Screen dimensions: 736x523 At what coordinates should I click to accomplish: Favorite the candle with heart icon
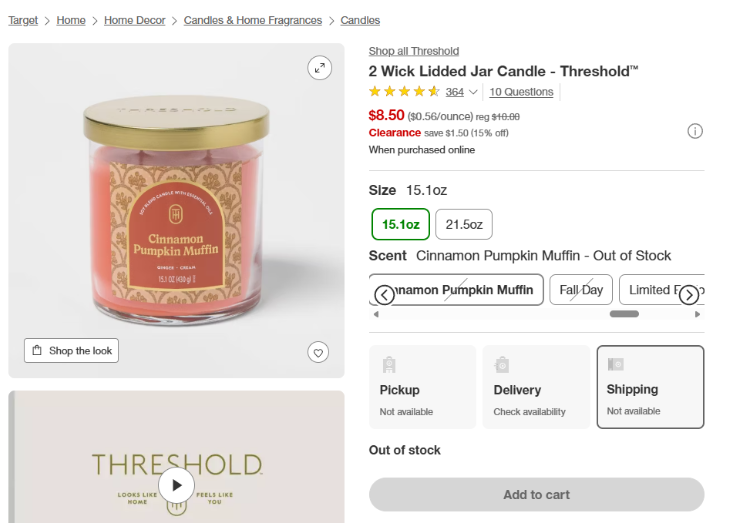point(318,352)
